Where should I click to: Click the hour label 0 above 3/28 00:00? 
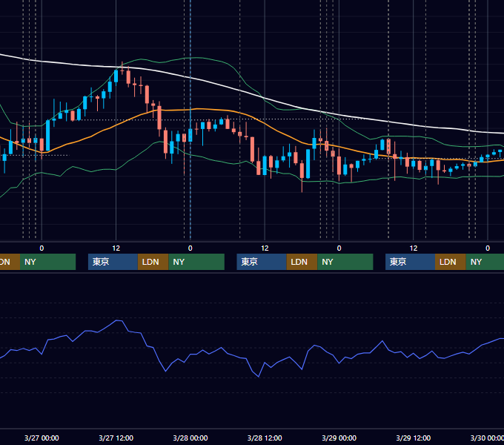190,248
